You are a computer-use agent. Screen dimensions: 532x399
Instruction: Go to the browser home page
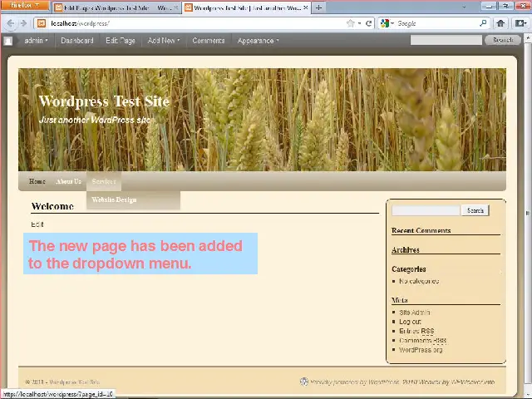(500, 23)
